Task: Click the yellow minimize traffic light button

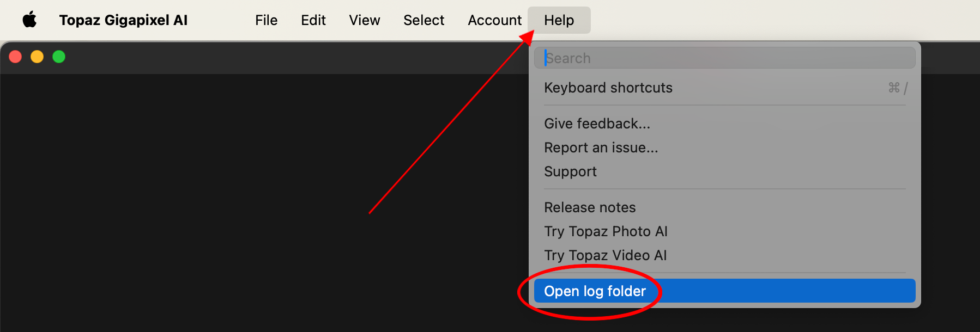Action: tap(37, 56)
